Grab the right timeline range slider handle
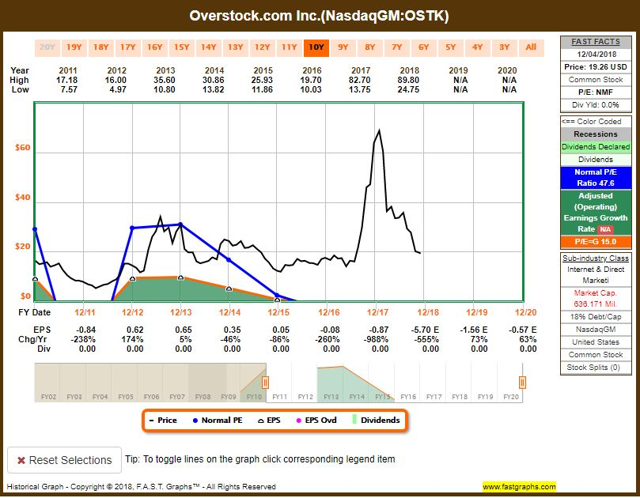The width and height of the screenshot is (640, 498). pos(522,382)
